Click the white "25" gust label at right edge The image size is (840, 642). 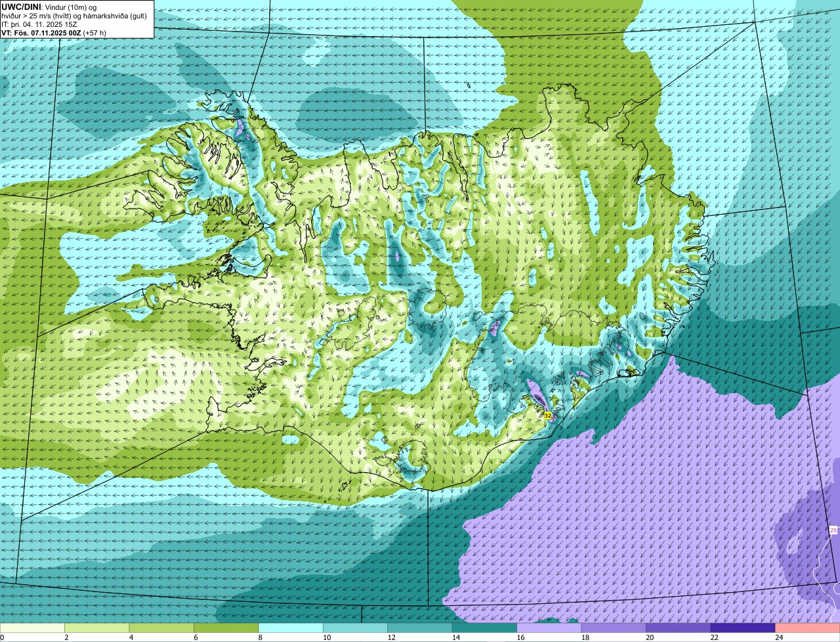(833, 530)
